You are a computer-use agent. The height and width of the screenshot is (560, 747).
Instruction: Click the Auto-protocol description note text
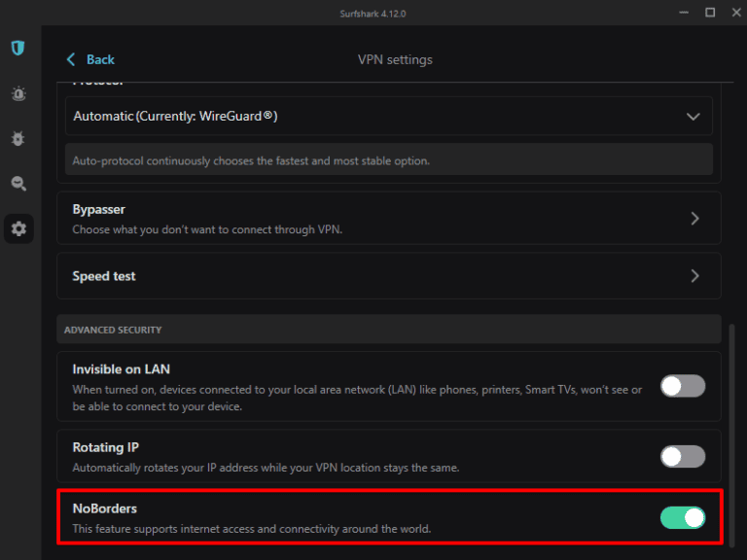click(251, 161)
